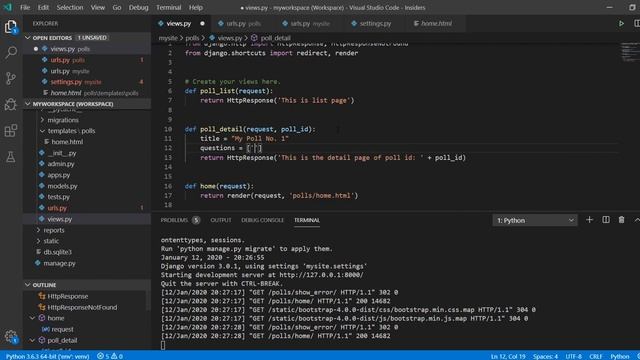Viewport: 640px width, 360px height.
Task: Collapse the Open Editors section
Action: pyautogui.click(x=28, y=38)
